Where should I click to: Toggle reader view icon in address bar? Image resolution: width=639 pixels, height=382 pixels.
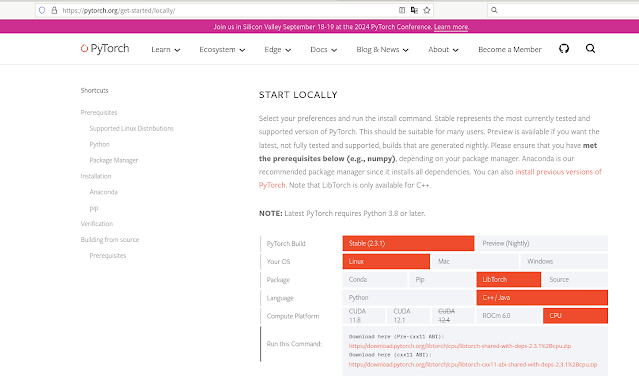point(402,10)
